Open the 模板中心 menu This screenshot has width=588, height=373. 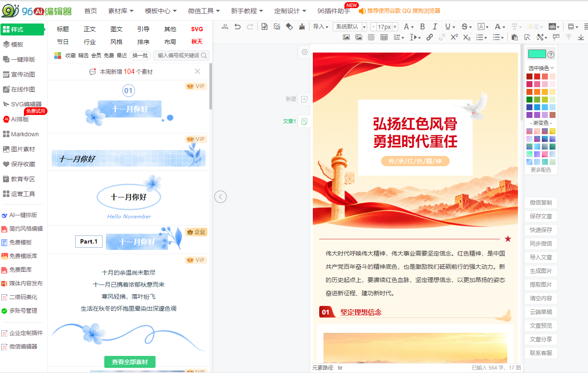tap(161, 11)
